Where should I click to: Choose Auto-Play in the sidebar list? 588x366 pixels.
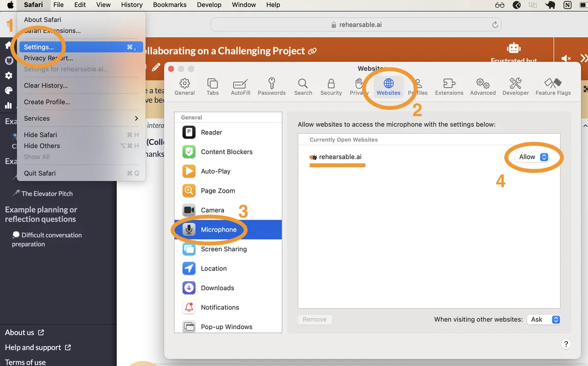(x=228, y=171)
